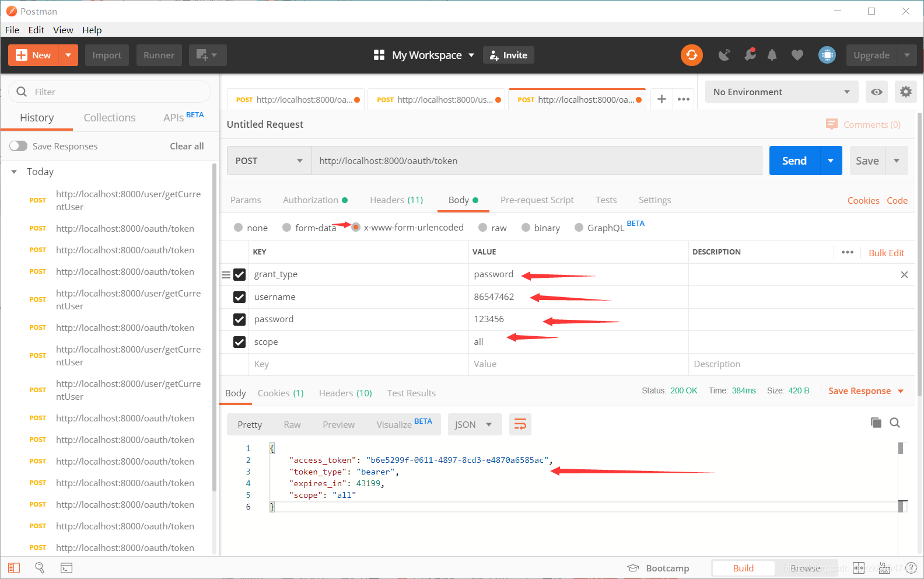The height and width of the screenshot is (579, 924).
Task: Change the POST method dropdown
Action: (269, 161)
